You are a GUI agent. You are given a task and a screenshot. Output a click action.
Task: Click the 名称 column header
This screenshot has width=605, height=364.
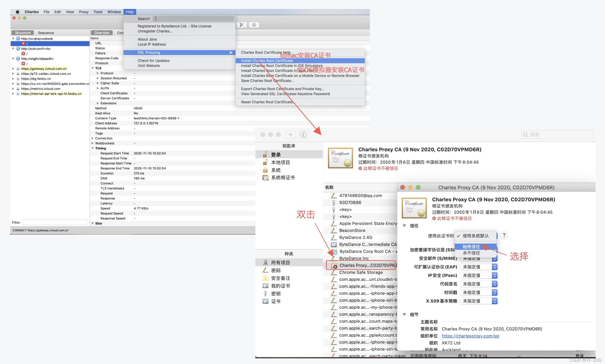(x=329, y=187)
